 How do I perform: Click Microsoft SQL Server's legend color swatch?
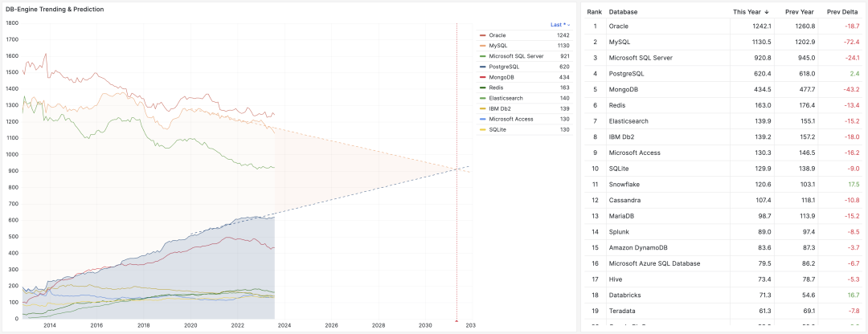[482, 56]
